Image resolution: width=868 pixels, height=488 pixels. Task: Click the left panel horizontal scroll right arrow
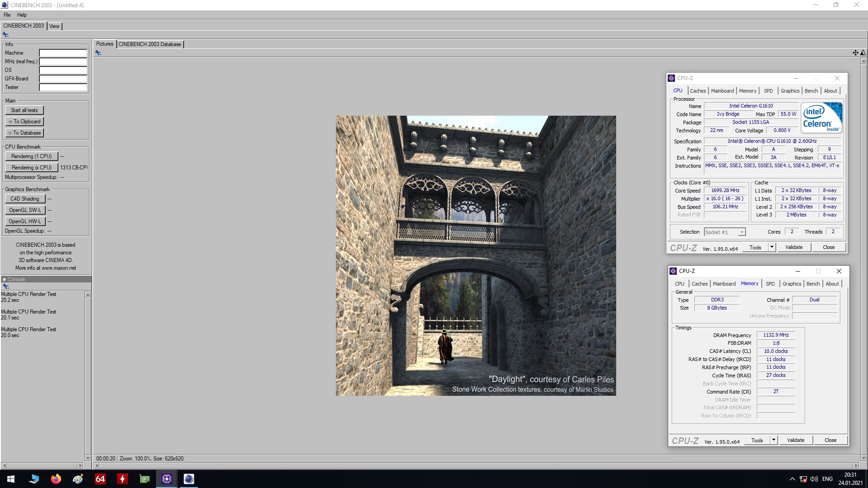click(80, 465)
